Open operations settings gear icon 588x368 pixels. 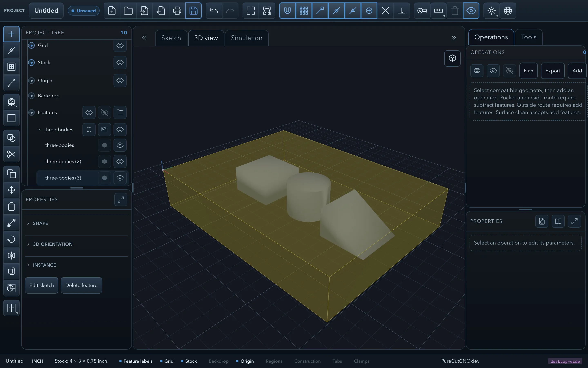click(x=477, y=71)
